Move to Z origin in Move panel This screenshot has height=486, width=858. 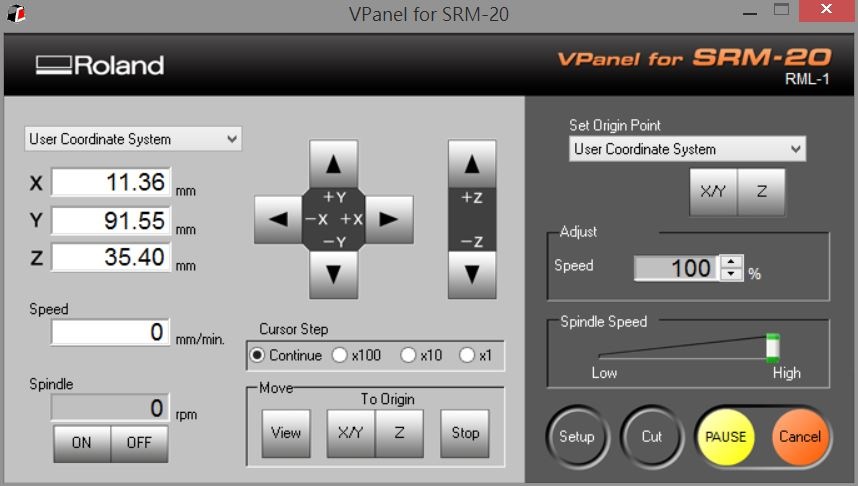(399, 433)
